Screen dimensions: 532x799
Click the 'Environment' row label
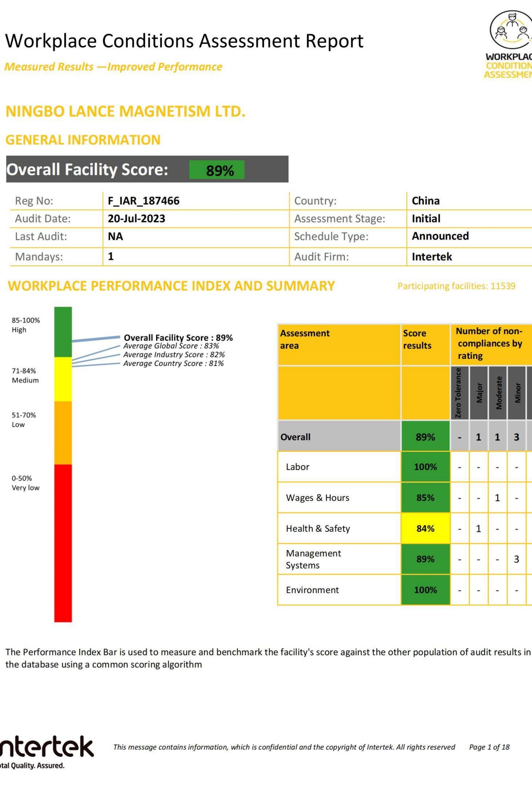pyautogui.click(x=312, y=590)
